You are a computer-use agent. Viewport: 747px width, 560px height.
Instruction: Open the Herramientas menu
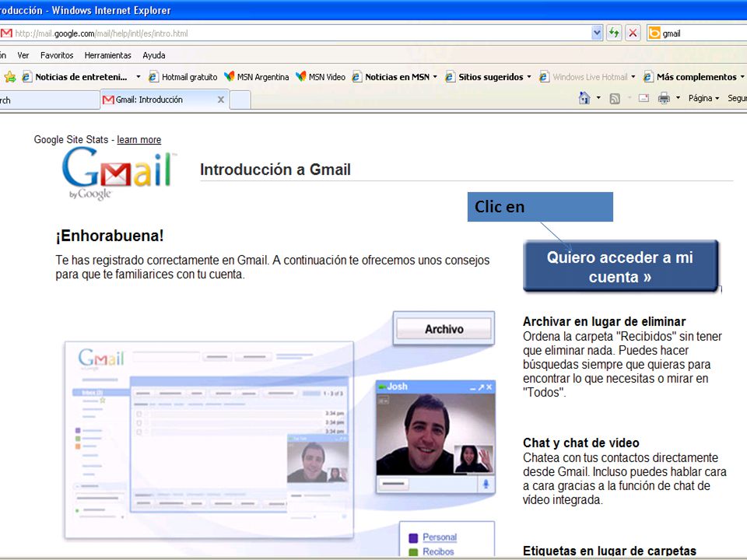pyautogui.click(x=107, y=55)
